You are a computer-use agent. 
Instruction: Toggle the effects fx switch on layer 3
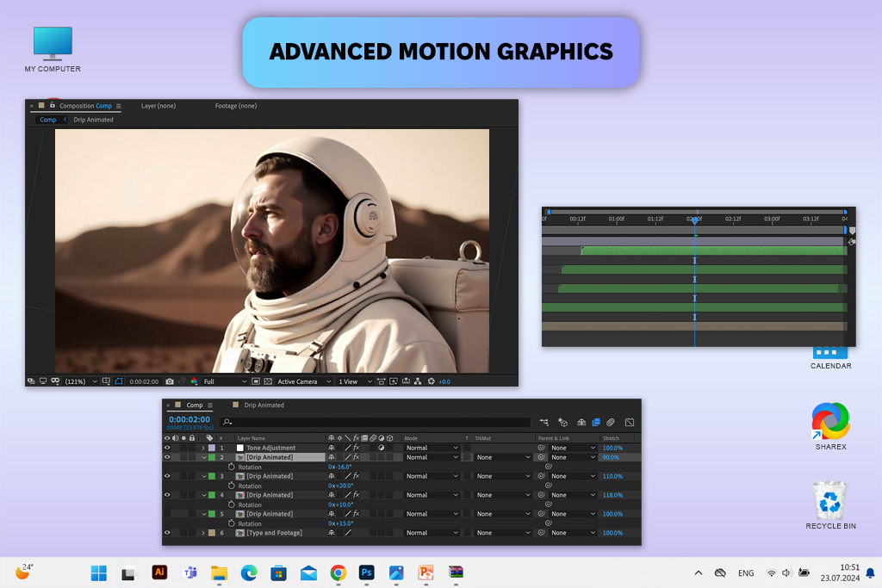point(356,476)
